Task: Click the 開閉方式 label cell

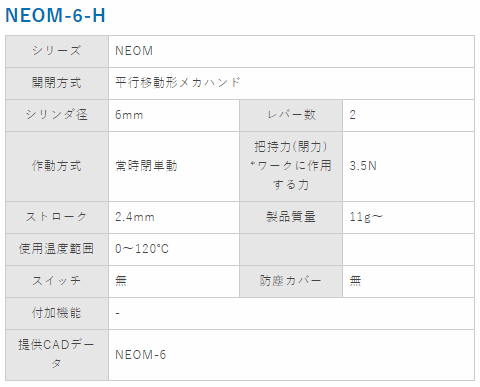Action: click(57, 83)
